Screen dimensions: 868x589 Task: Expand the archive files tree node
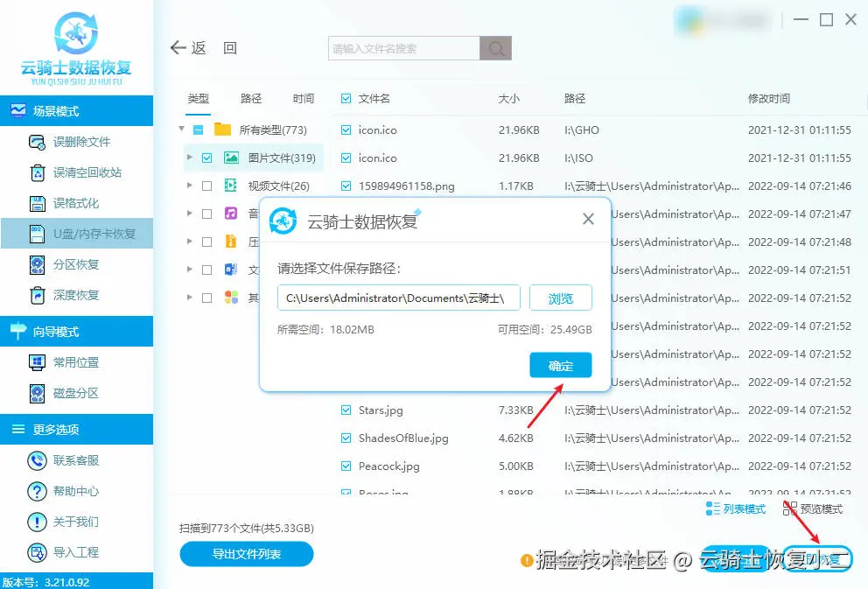189,242
